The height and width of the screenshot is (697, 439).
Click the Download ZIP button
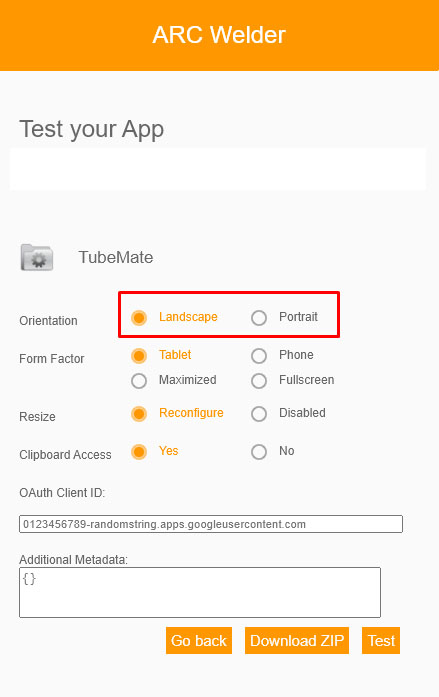[297, 641]
